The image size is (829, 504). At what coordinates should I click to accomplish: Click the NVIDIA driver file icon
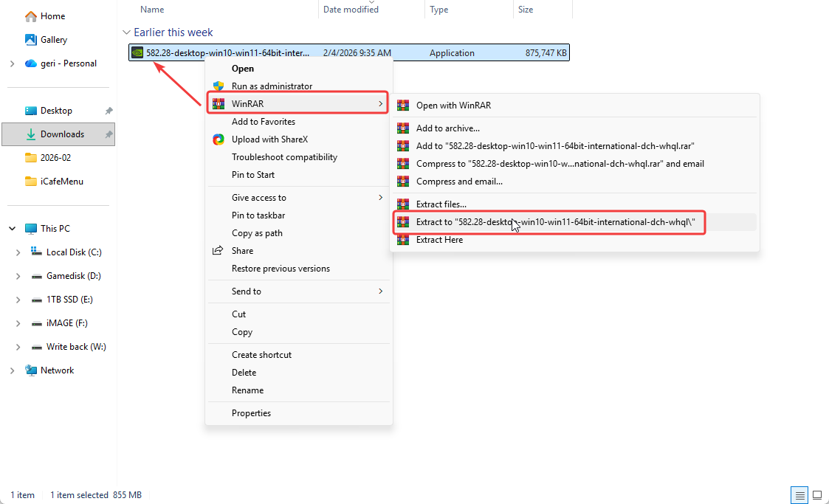[x=137, y=52]
